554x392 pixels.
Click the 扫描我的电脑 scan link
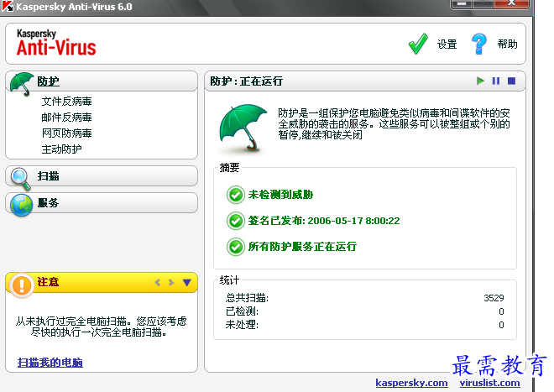50,363
